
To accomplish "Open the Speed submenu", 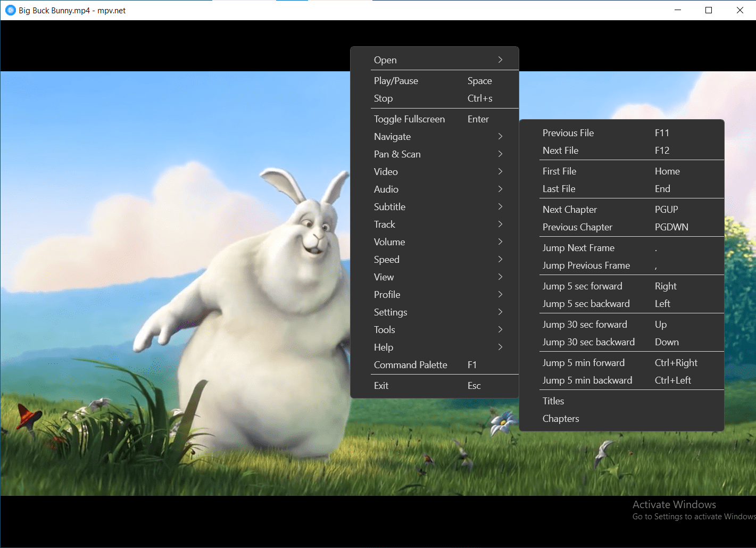I will (x=435, y=260).
